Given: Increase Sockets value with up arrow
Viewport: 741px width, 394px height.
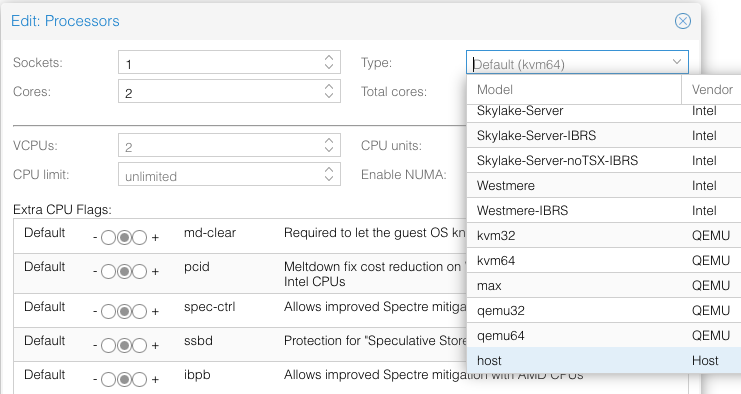Looking at the screenshot, I should point(329,58).
